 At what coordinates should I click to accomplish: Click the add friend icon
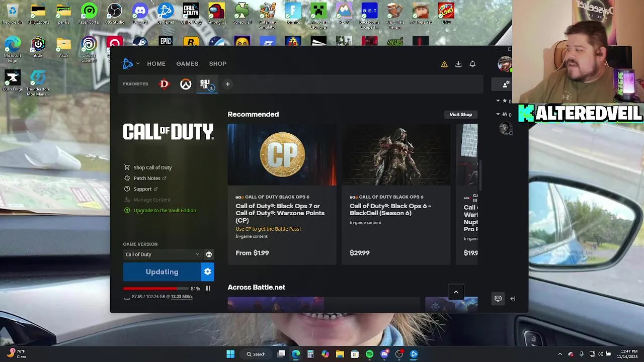click(x=506, y=84)
